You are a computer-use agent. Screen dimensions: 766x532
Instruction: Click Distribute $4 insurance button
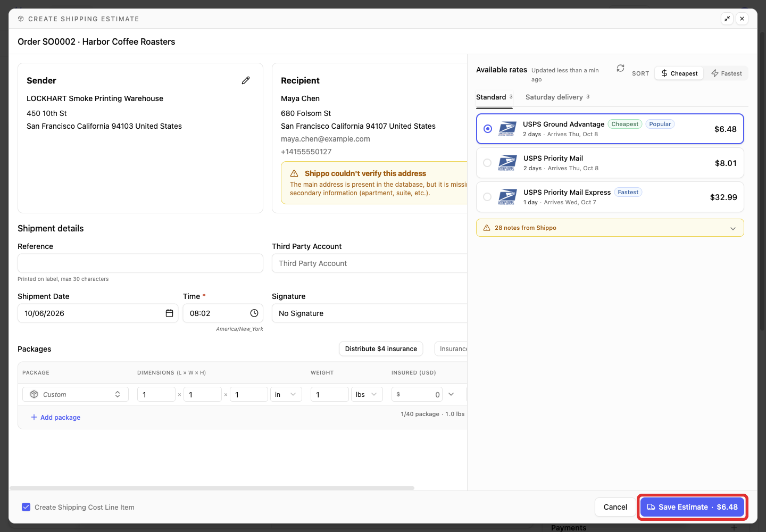pyautogui.click(x=381, y=349)
